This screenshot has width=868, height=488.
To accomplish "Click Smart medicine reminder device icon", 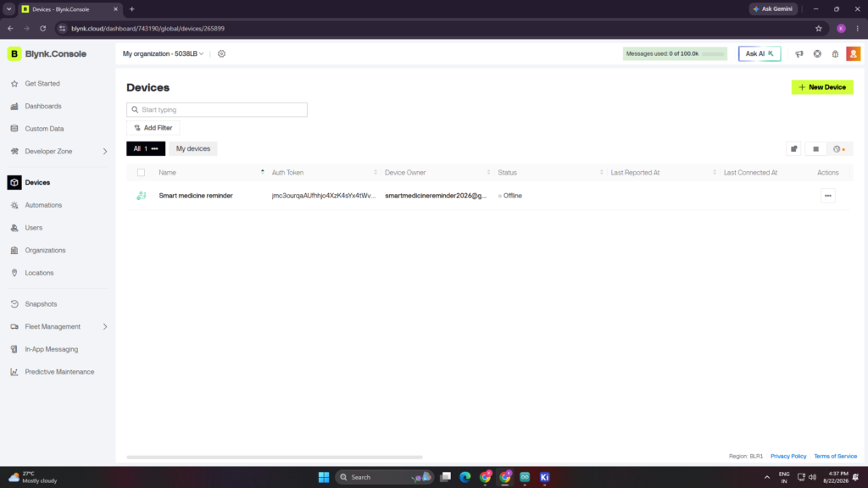I will pyautogui.click(x=142, y=196).
